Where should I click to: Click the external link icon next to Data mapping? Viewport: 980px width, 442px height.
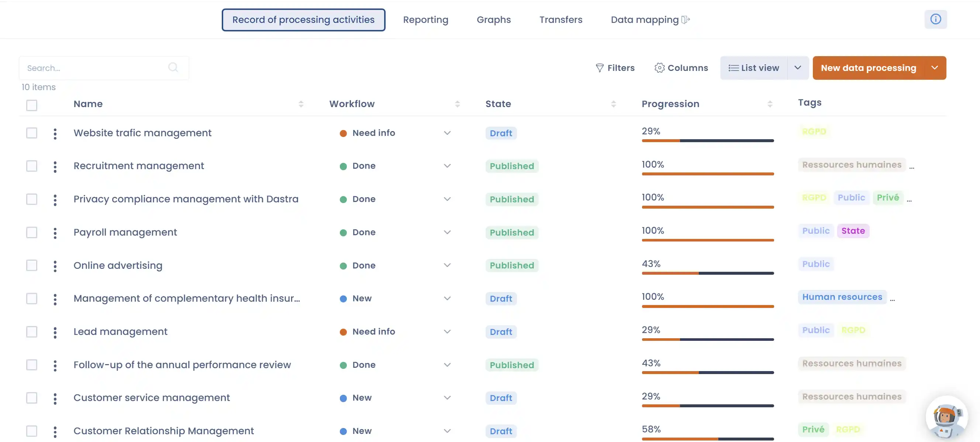[686, 20]
